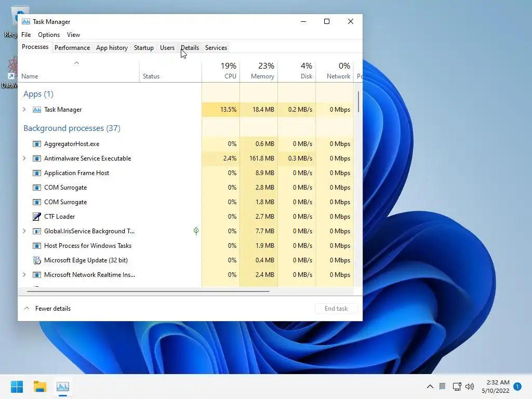The height and width of the screenshot is (399, 532).
Task: Click the volume speaker tray icon
Action: point(470,387)
